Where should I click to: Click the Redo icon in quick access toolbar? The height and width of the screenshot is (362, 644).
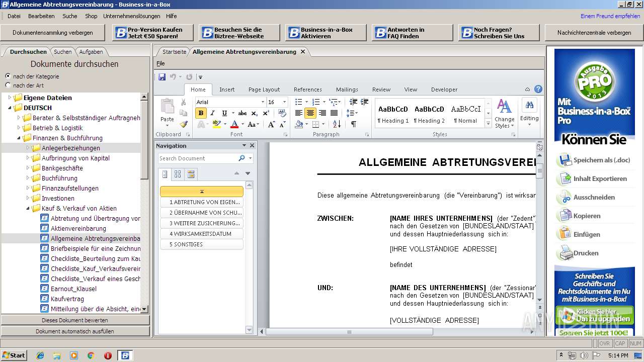point(189,77)
